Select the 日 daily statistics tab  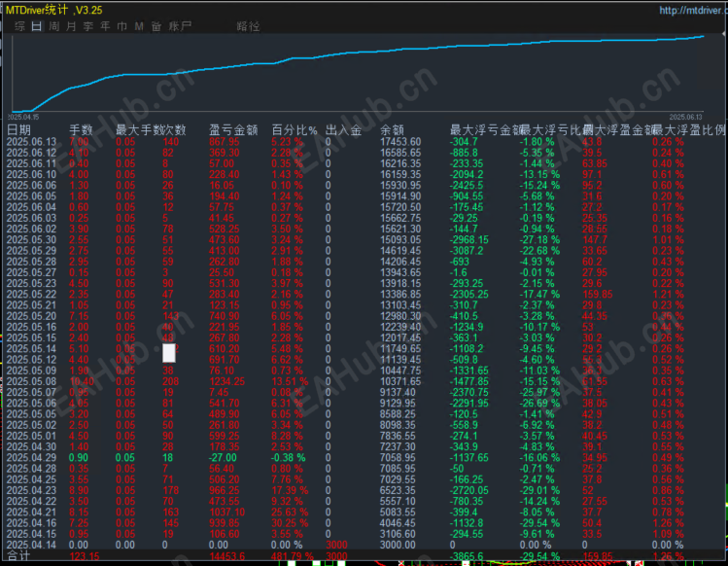pyautogui.click(x=37, y=26)
